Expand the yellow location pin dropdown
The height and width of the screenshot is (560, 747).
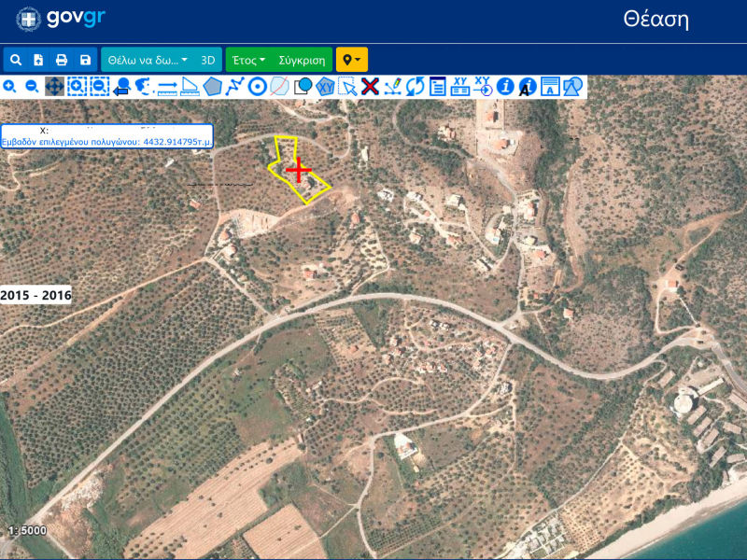tap(352, 60)
